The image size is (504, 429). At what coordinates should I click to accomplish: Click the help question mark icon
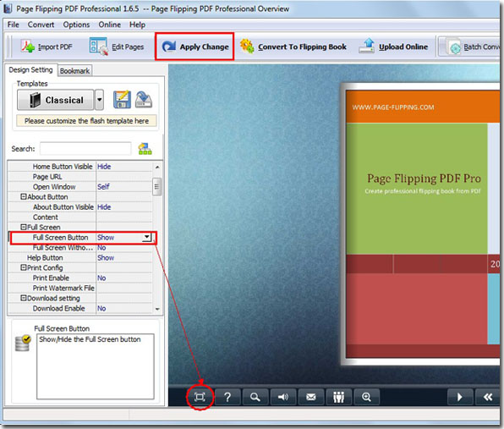(227, 397)
